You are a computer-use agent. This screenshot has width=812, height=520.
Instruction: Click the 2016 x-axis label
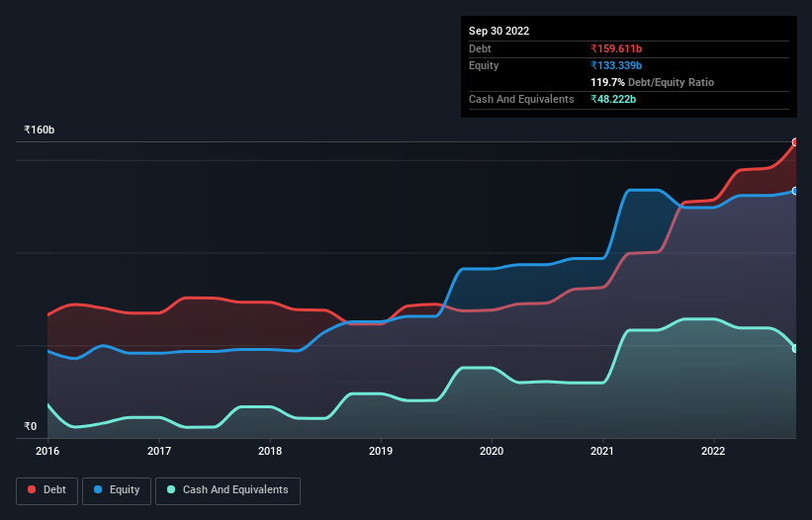click(47, 451)
